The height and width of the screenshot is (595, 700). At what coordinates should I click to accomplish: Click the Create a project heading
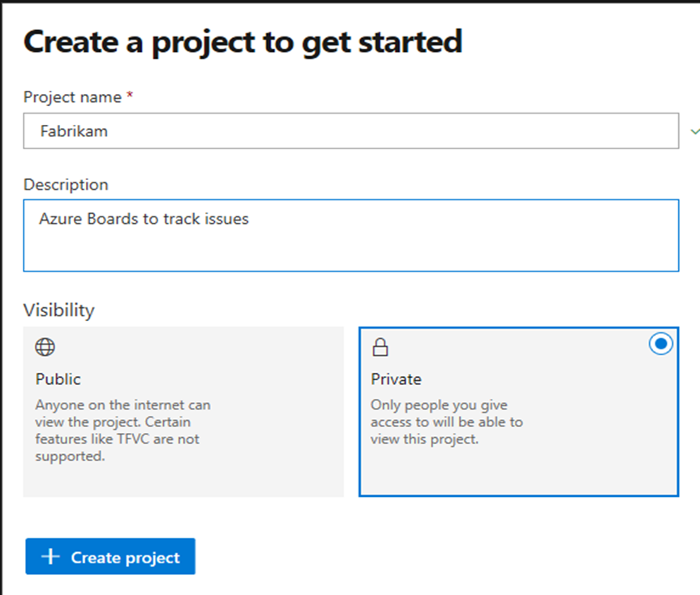[243, 41]
